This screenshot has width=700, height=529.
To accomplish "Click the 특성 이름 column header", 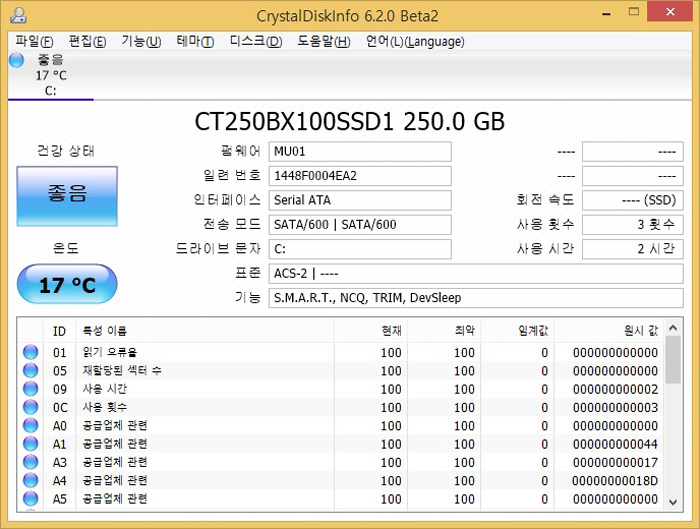I will 205,331.
